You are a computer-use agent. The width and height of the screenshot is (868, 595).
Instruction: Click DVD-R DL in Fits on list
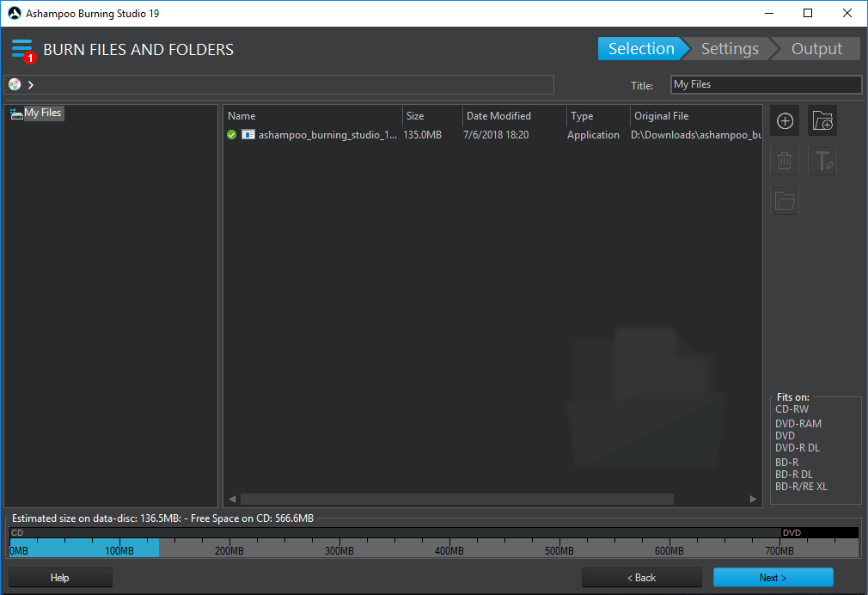pyautogui.click(x=798, y=448)
